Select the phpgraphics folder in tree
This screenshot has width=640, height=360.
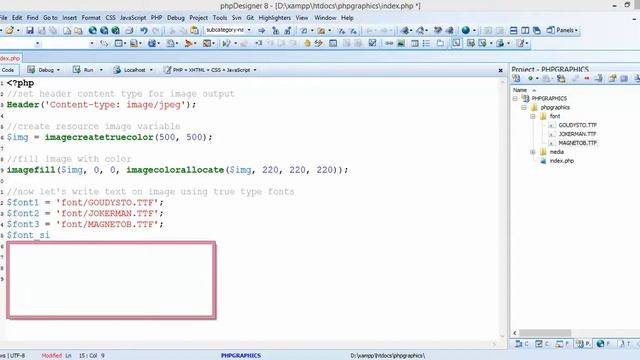click(555, 107)
